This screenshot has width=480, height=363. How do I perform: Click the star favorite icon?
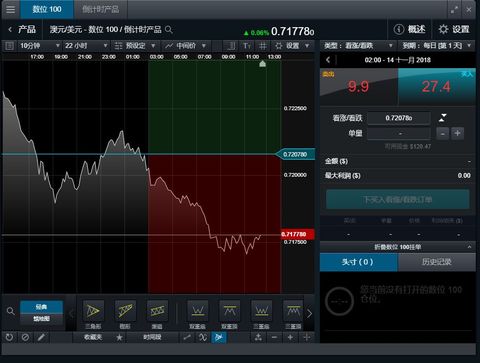coord(119,338)
